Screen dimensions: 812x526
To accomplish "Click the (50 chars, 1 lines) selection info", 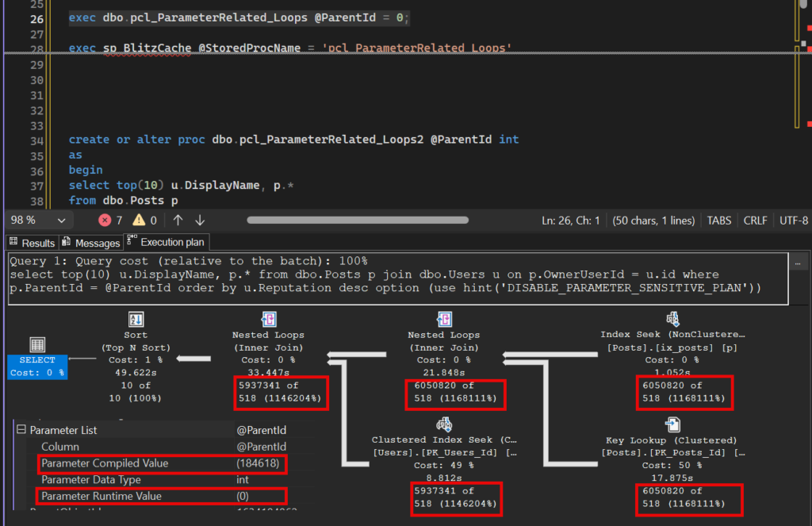I will pos(653,221).
